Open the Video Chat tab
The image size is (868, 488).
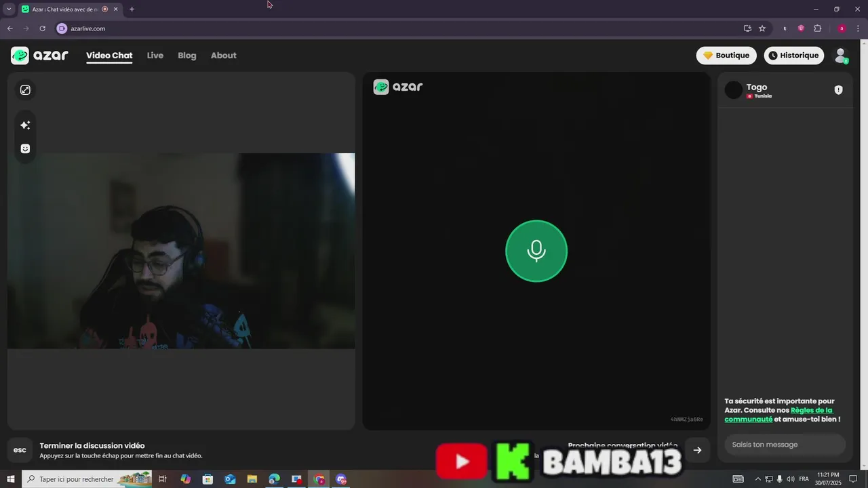tap(109, 56)
